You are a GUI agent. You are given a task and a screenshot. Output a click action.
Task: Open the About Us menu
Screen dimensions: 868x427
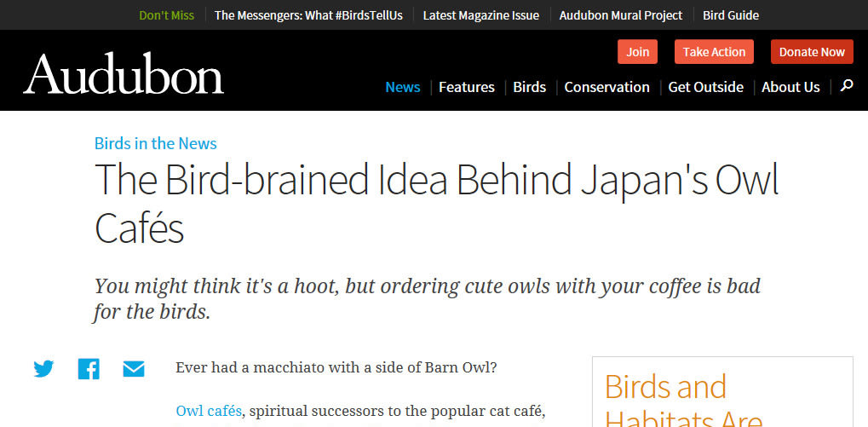(x=790, y=88)
